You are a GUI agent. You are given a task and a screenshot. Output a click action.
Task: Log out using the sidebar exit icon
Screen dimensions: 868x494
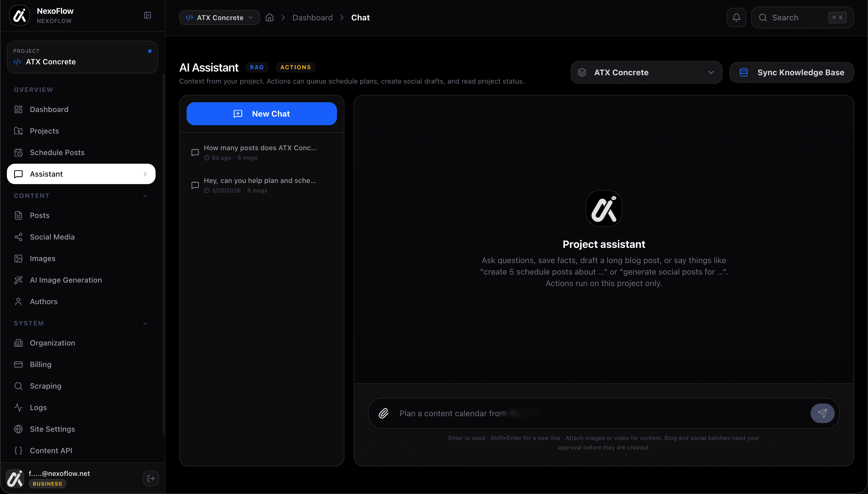tap(151, 478)
